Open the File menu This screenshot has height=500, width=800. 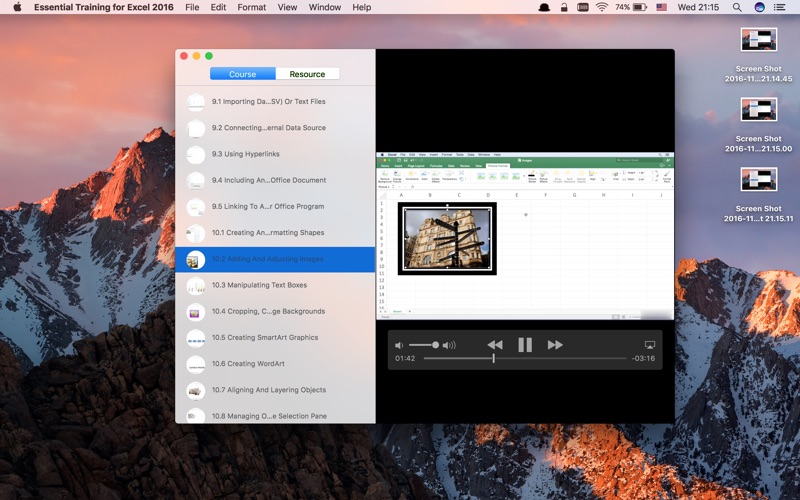click(x=192, y=7)
